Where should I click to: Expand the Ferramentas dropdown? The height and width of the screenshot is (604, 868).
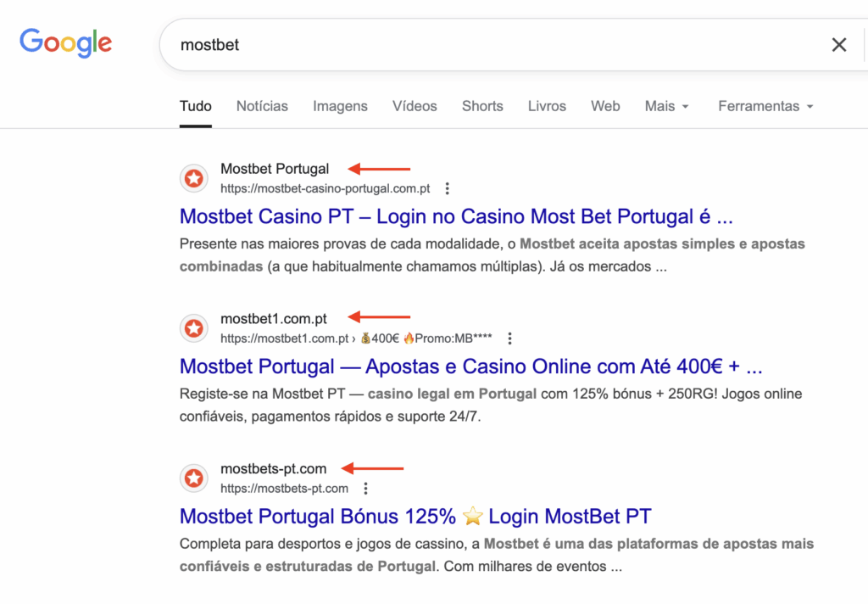[x=765, y=106]
